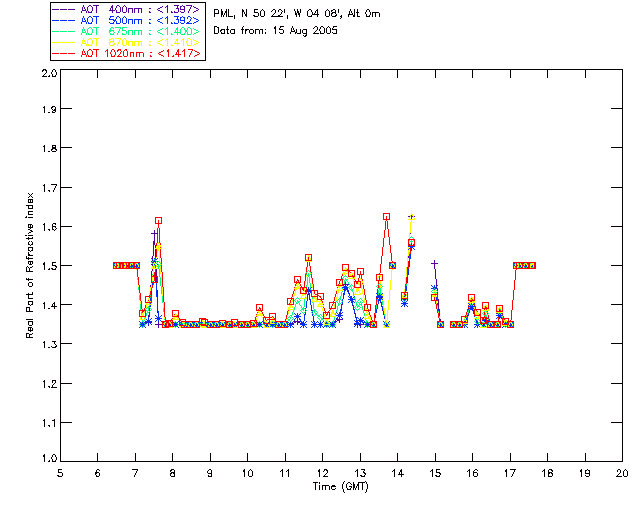Click the yellow peak marker near time 14.4
The image size is (640, 512).
pos(411,217)
